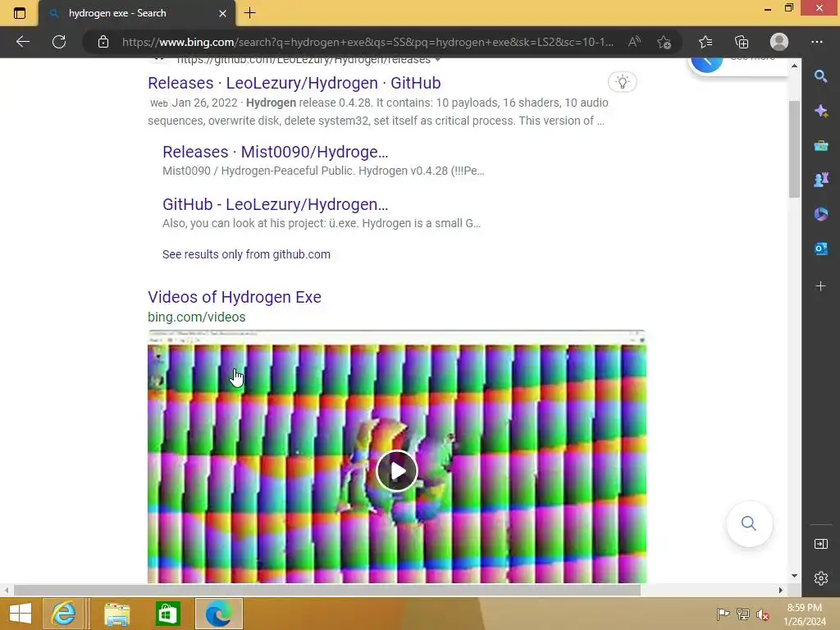Open Edge Settings and more menu
This screenshot has width=840, height=630.
(x=816, y=42)
